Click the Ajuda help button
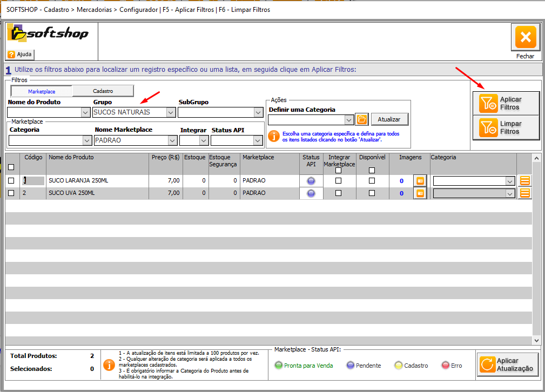 coord(20,54)
